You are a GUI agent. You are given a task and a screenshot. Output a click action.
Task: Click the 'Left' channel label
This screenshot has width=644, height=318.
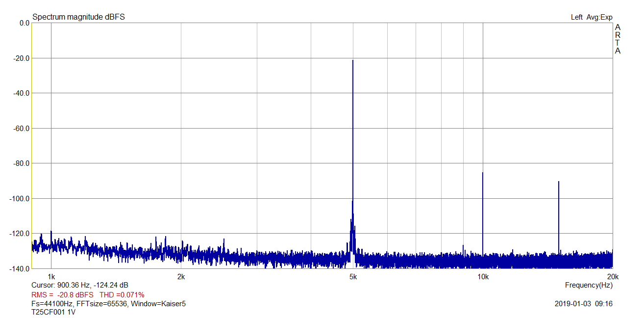click(577, 17)
